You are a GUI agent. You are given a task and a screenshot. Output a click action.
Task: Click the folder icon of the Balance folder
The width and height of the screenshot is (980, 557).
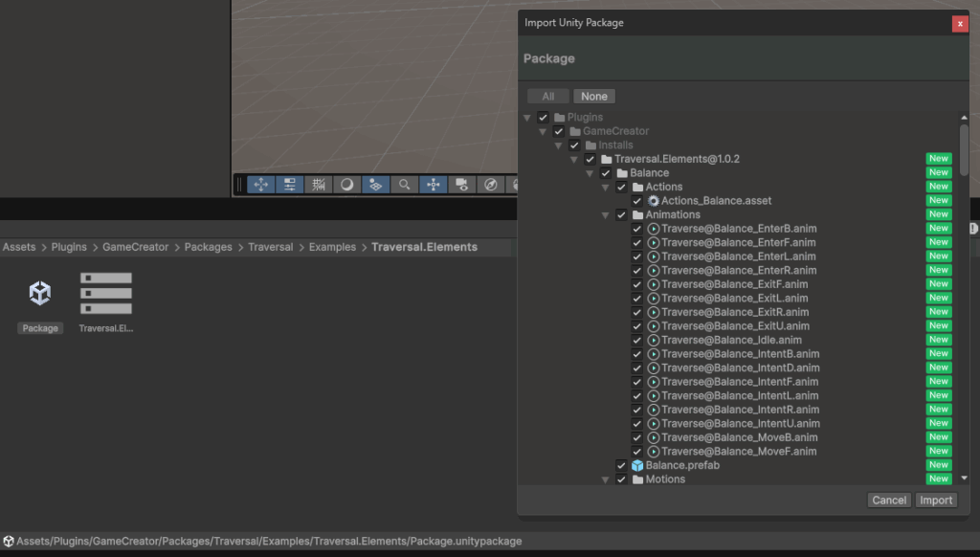point(622,173)
